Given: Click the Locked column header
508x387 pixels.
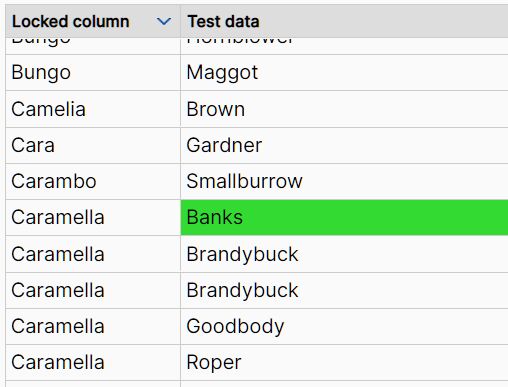Looking at the screenshot, I should coord(93,21).
